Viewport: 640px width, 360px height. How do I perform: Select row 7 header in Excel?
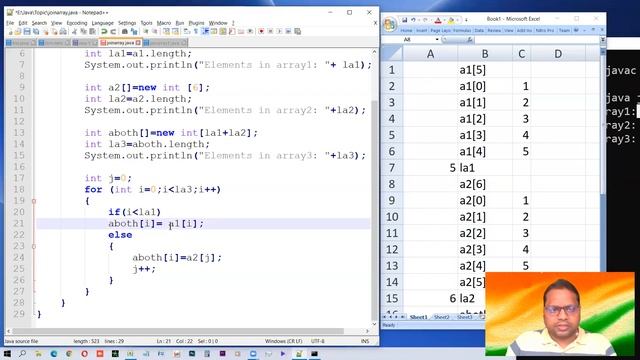click(392, 168)
